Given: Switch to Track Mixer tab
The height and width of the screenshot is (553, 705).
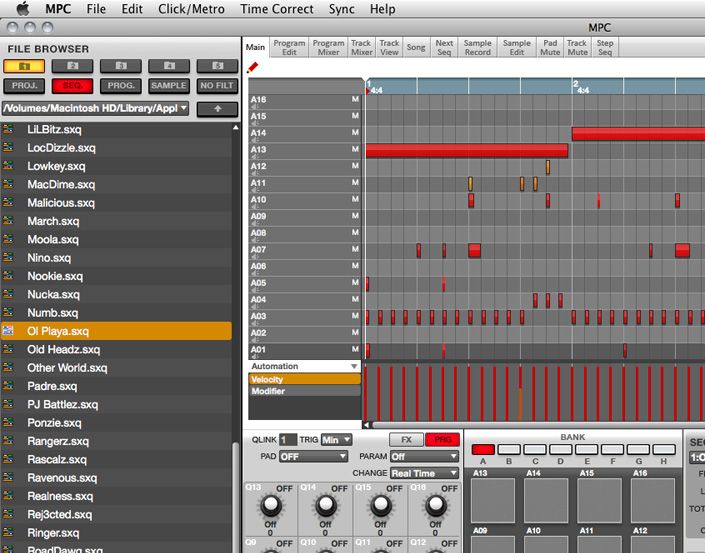Looking at the screenshot, I should coord(361,47).
